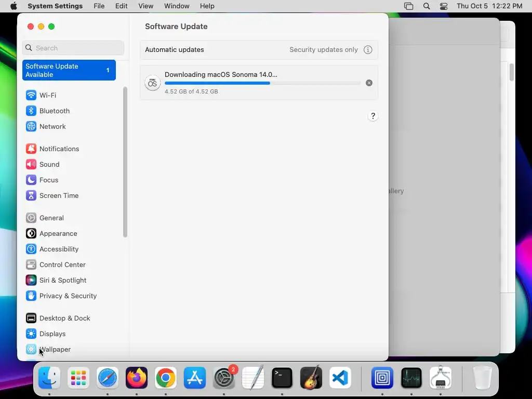532x399 pixels.
Task: Open Accessibility settings
Action: (52, 249)
